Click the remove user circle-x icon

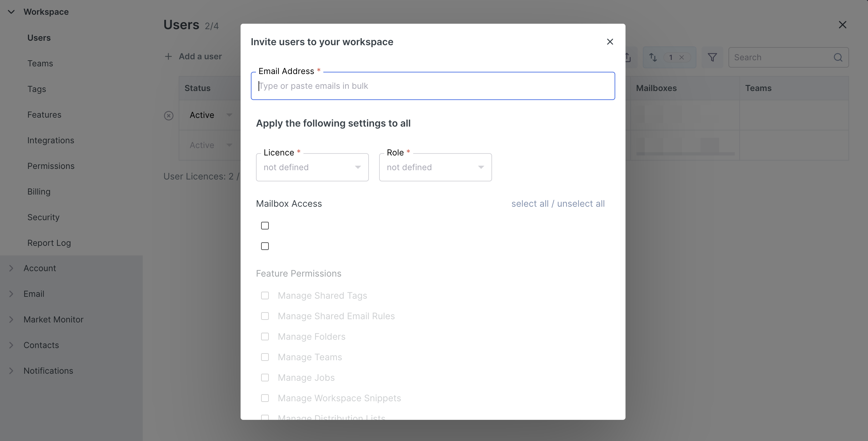(x=168, y=116)
